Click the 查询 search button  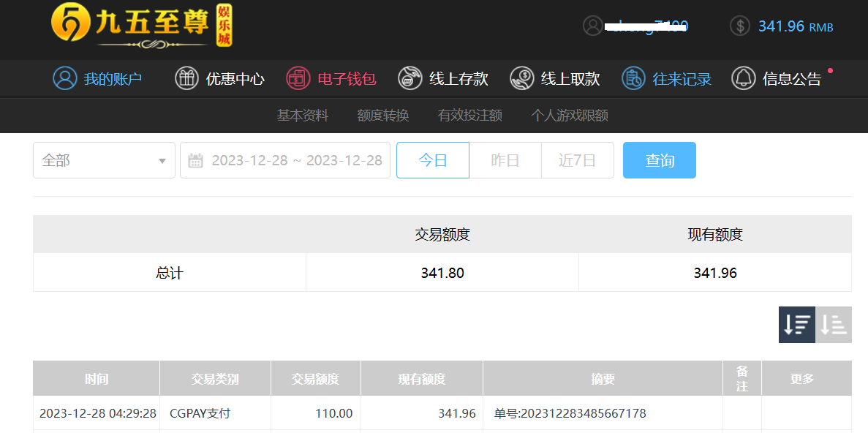[x=660, y=161]
